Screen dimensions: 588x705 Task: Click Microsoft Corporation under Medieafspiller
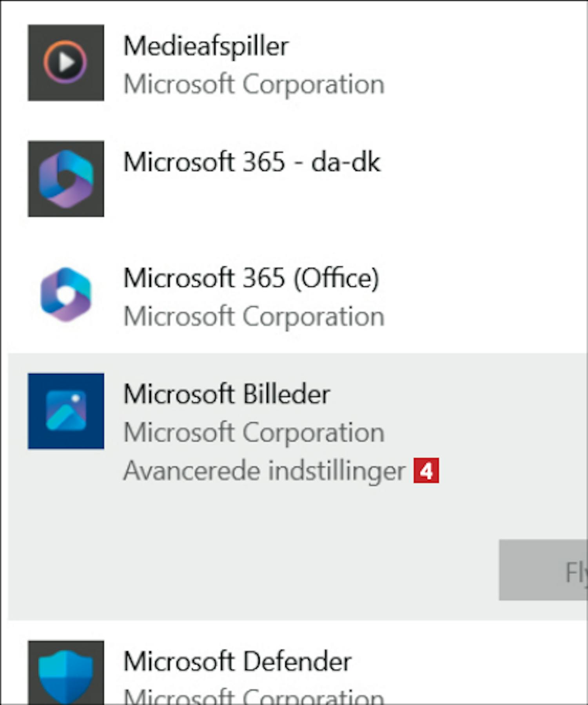pyautogui.click(x=254, y=84)
